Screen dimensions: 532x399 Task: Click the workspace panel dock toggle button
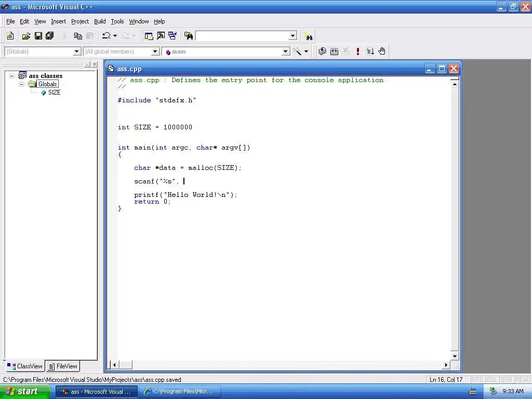point(87,64)
